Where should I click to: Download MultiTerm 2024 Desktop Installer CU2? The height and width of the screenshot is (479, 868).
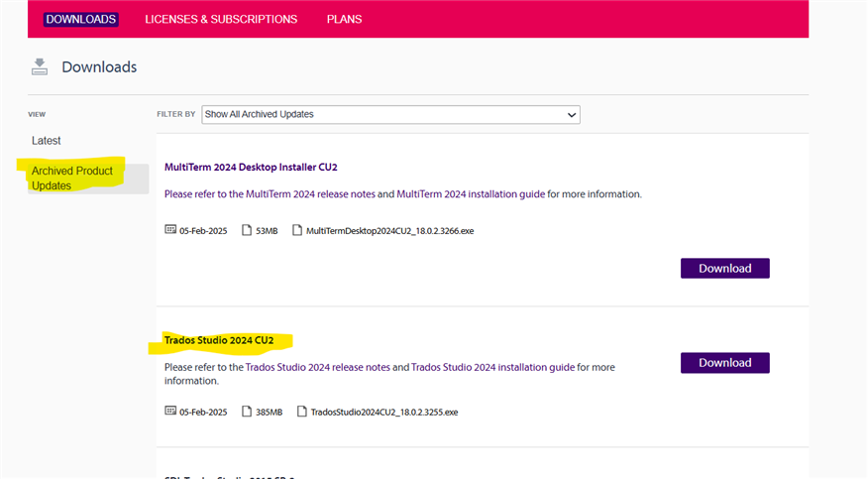coord(724,269)
